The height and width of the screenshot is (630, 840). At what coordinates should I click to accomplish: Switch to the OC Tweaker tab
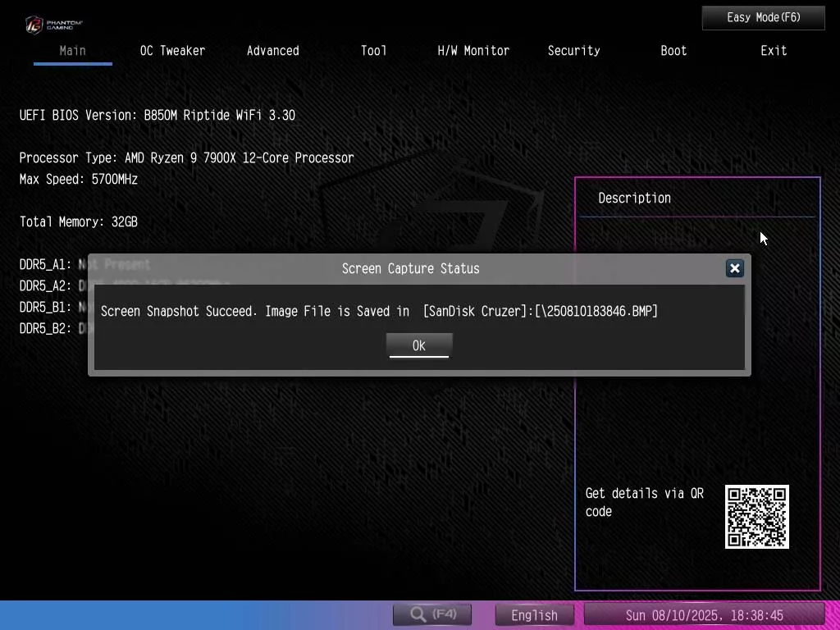[172, 51]
